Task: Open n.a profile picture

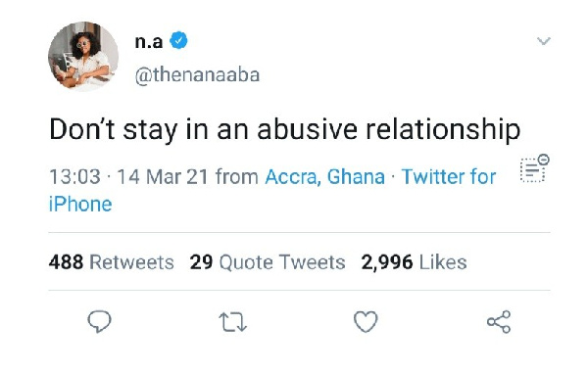Action: click(x=83, y=57)
